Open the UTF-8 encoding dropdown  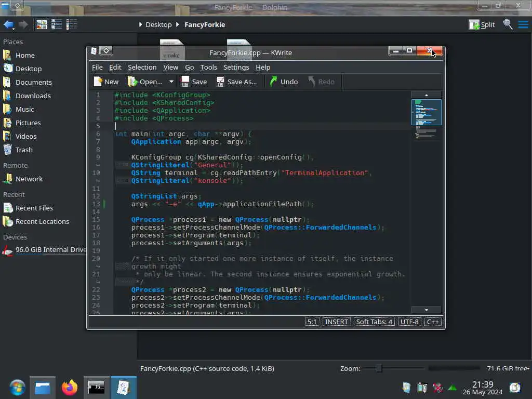pos(409,322)
